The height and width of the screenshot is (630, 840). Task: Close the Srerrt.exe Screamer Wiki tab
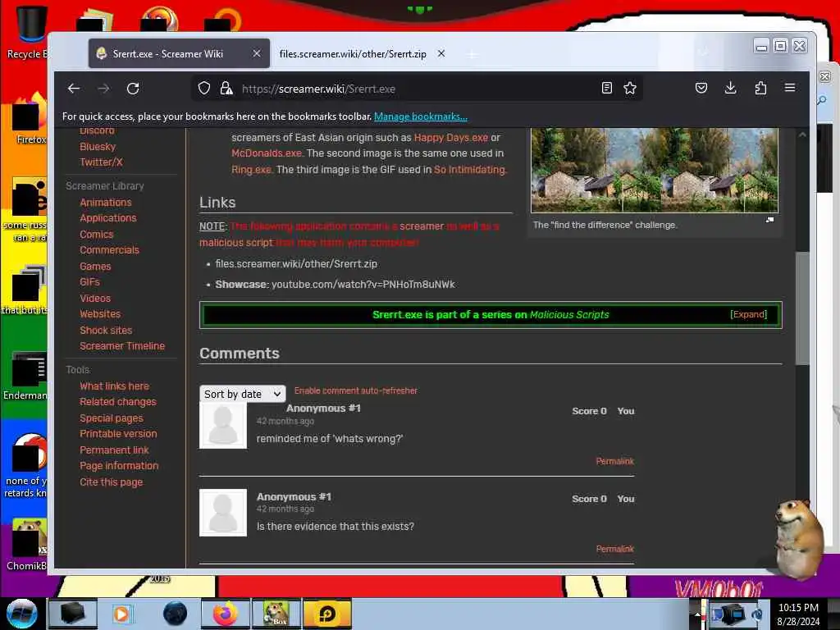[257, 53]
